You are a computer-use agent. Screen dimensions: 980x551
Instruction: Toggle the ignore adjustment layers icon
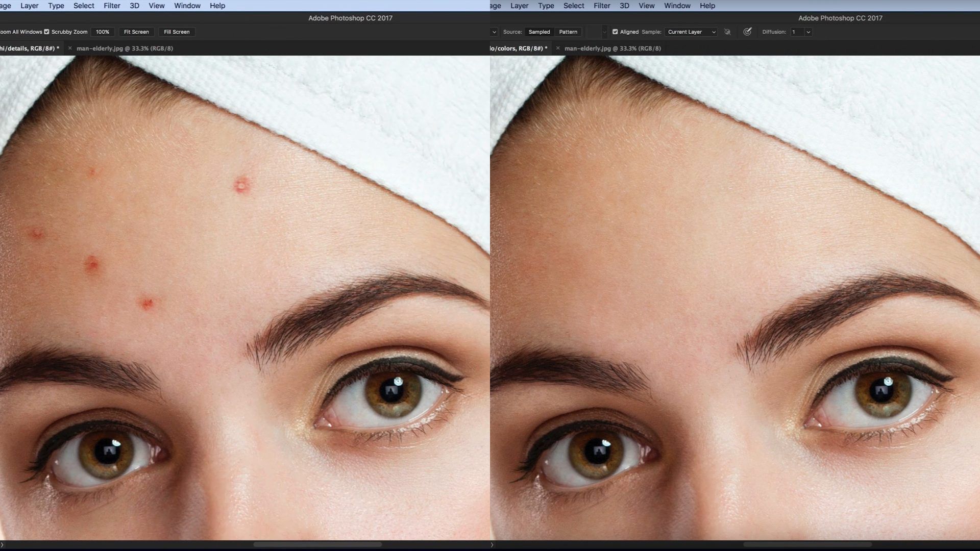point(727,32)
